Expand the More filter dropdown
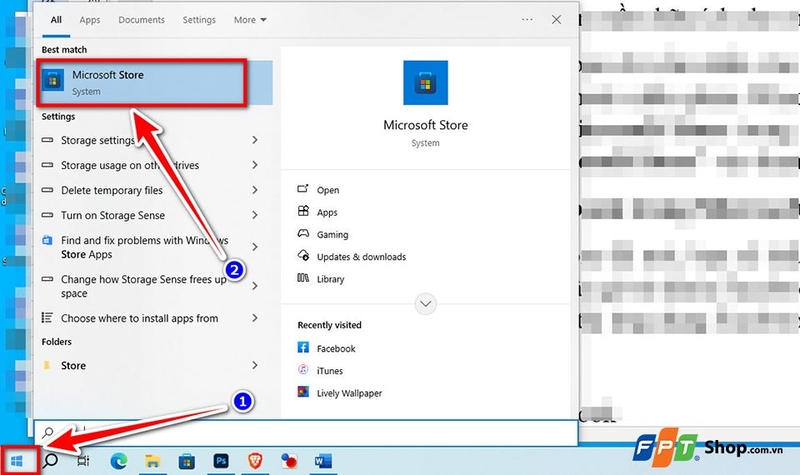 (x=250, y=20)
